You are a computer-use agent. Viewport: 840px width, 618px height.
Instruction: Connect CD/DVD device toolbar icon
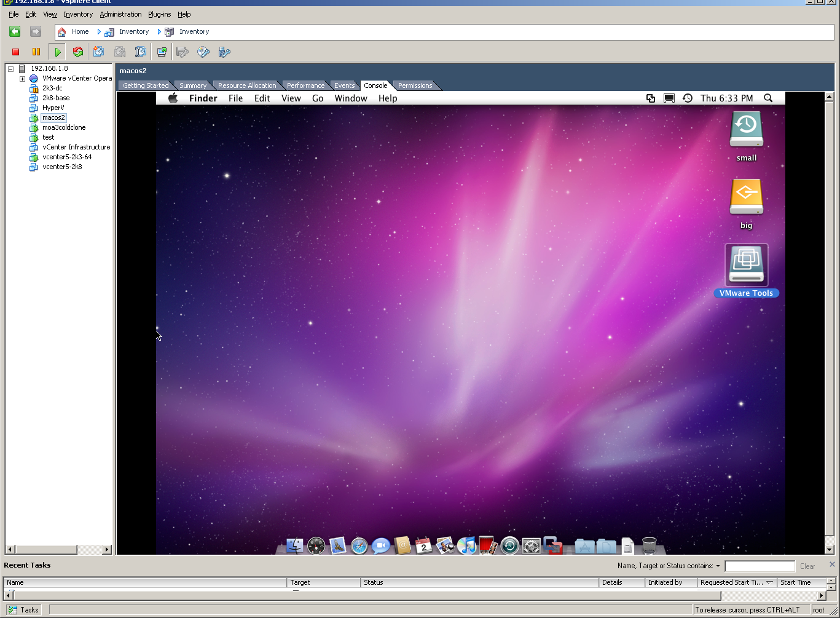click(203, 52)
